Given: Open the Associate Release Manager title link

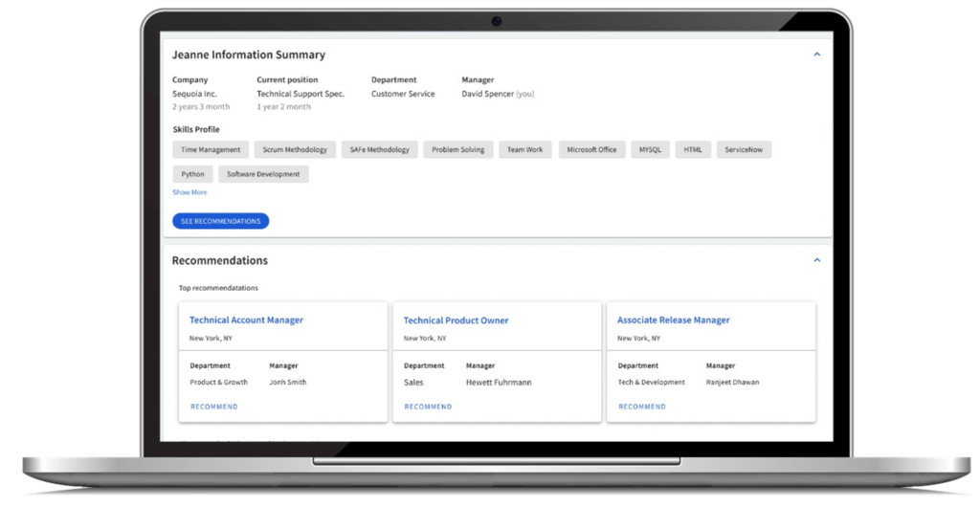Looking at the screenshot, I should 673,320.
